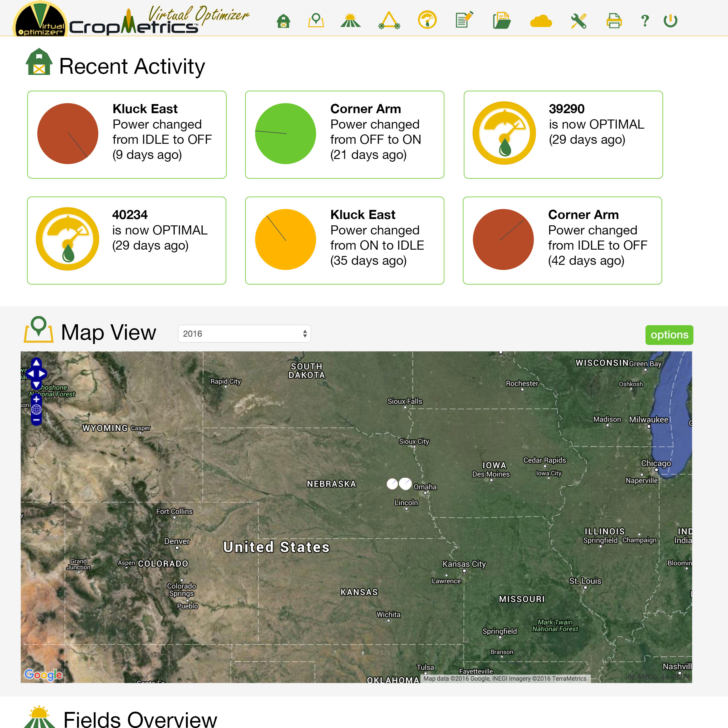728x728 pixels.
Task: Click the globe max extent map control
Action: 36,409
